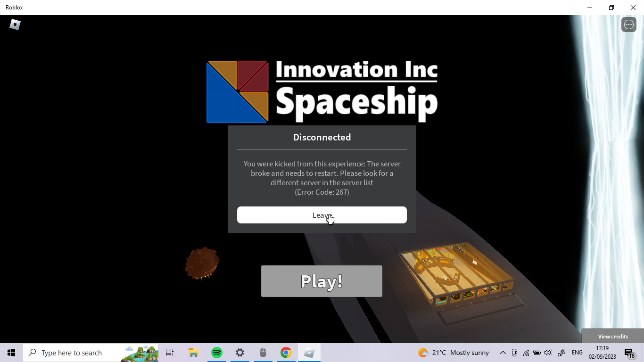This screenshot has width=644, height=362.
Task: Open the View credits button
Action: [613, 337]
